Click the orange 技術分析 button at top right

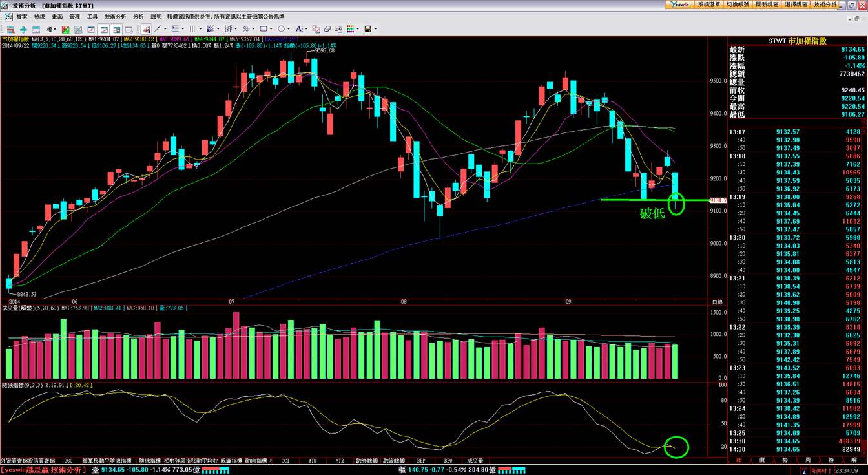[x=825, y=5]
